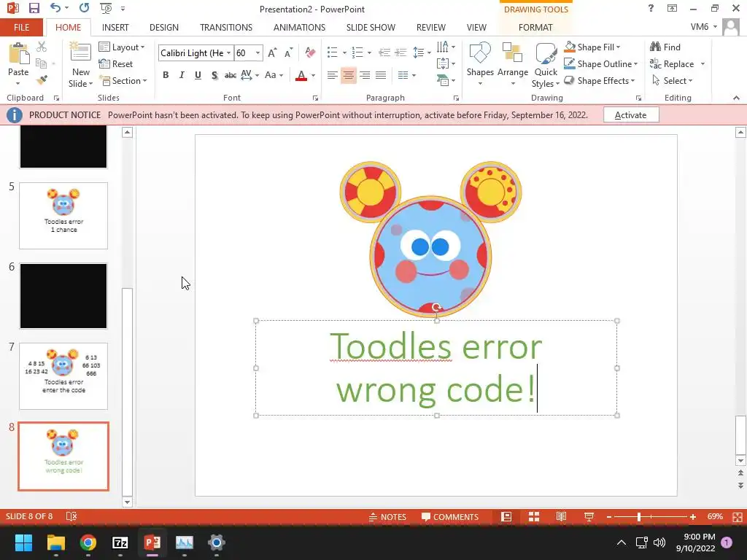The image size is (747, 560).
Task: Click the text box rotation handle
Action: tap(436, 308)
